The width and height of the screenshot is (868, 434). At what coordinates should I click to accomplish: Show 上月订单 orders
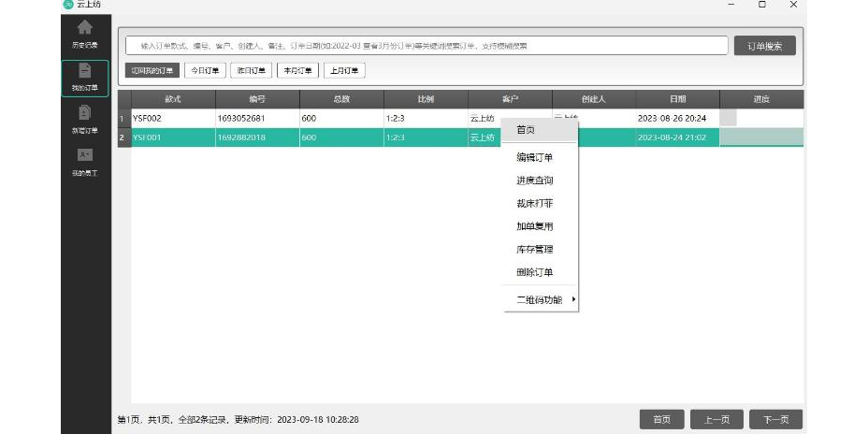[344, 70]
